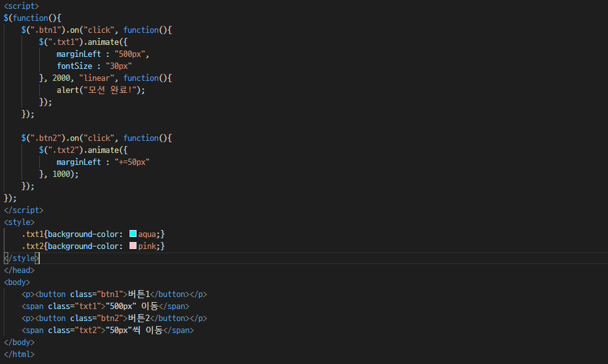Click the opening <script> tag
Image resolution: width=608 pixels, height=364 pixels.
click(21, 6)
